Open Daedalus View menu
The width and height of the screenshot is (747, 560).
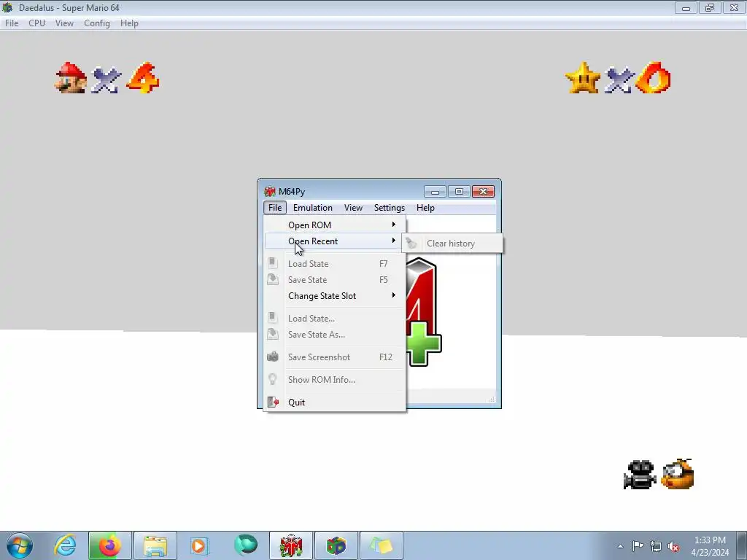pyautogui.click(x=64, y=23)
